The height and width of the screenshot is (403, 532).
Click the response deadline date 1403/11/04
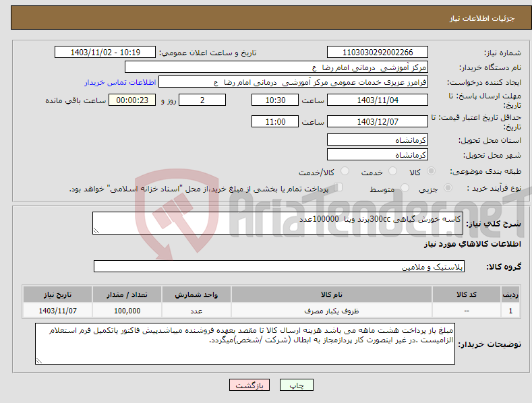(378, 100)
